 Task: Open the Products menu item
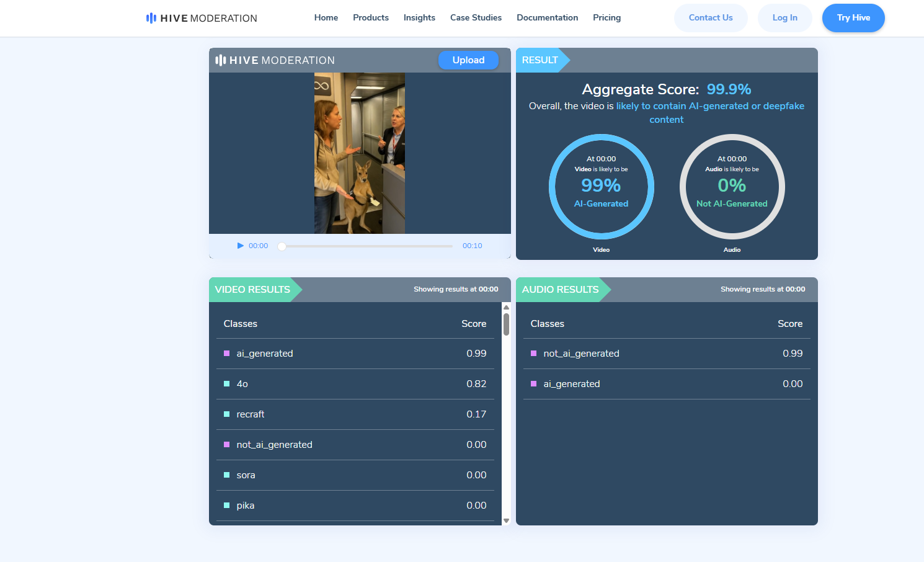click(370, 18)
